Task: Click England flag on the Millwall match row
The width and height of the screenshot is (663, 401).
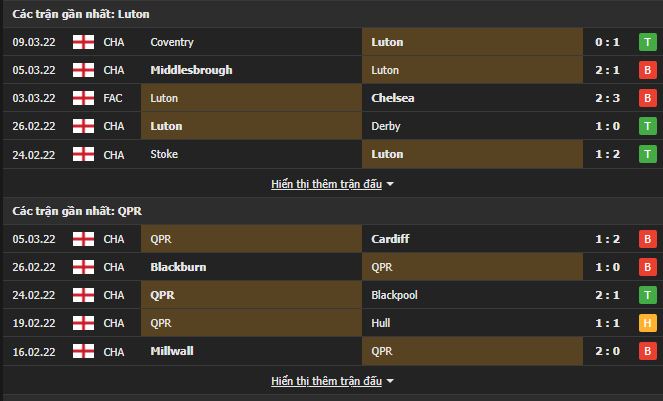Action: [x=84, y=351]
